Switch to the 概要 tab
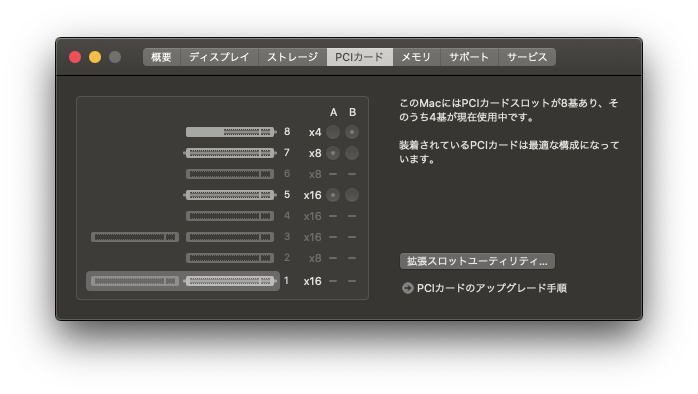This screenshot has height=394, width=698. pos(162,57)
